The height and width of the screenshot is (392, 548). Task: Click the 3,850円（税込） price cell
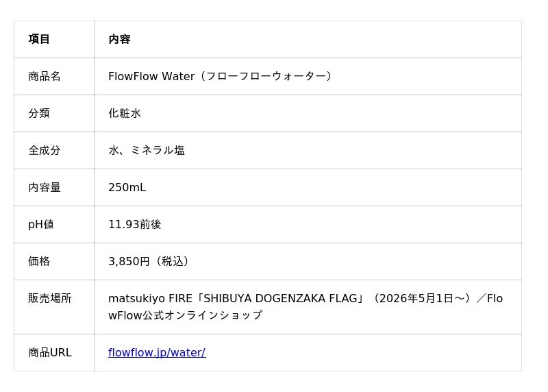tap(151, 262)
